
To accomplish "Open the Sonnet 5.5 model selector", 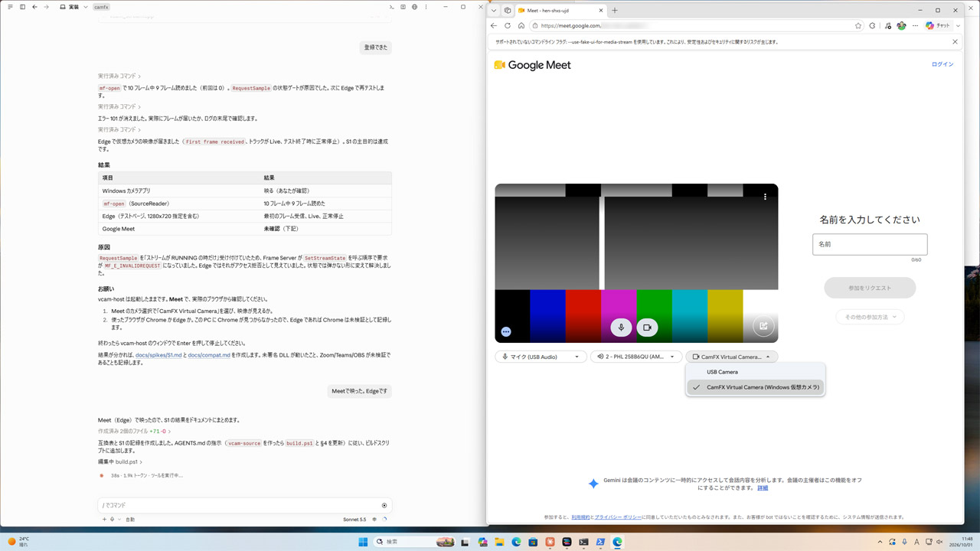I will [354, 520].
